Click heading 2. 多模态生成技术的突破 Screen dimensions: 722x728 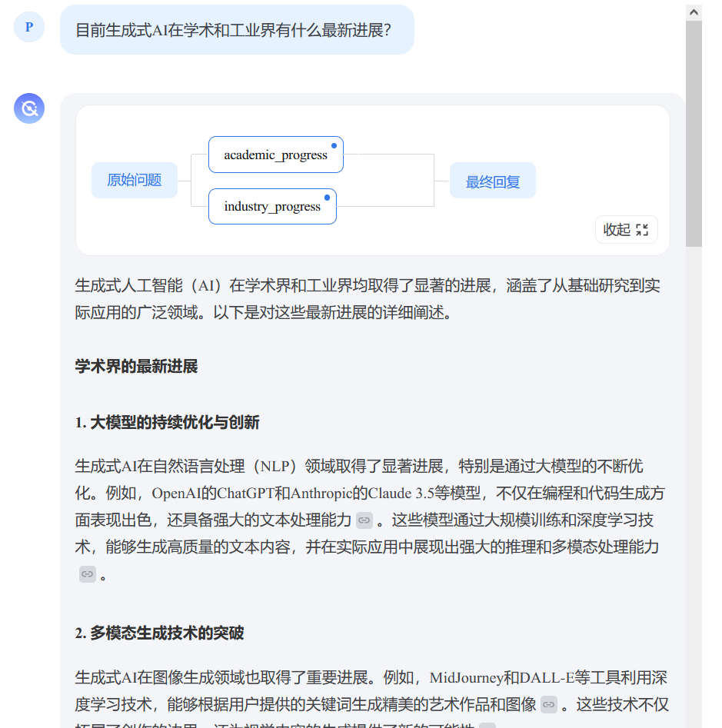159,633
